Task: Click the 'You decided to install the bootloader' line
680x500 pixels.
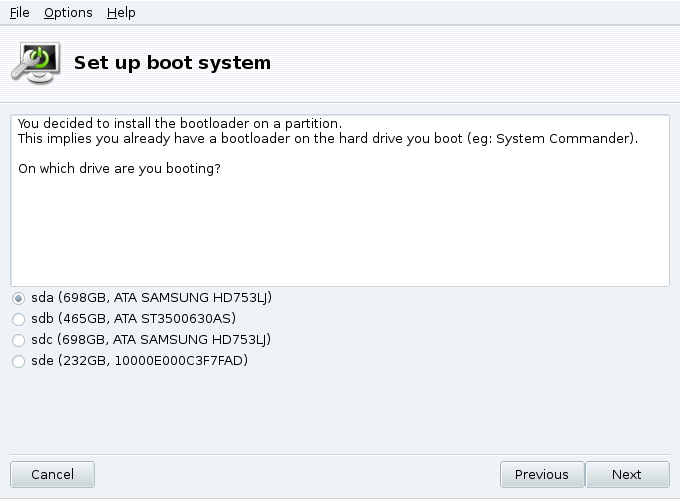Action: pyautogui.click(x=180, y=124)
